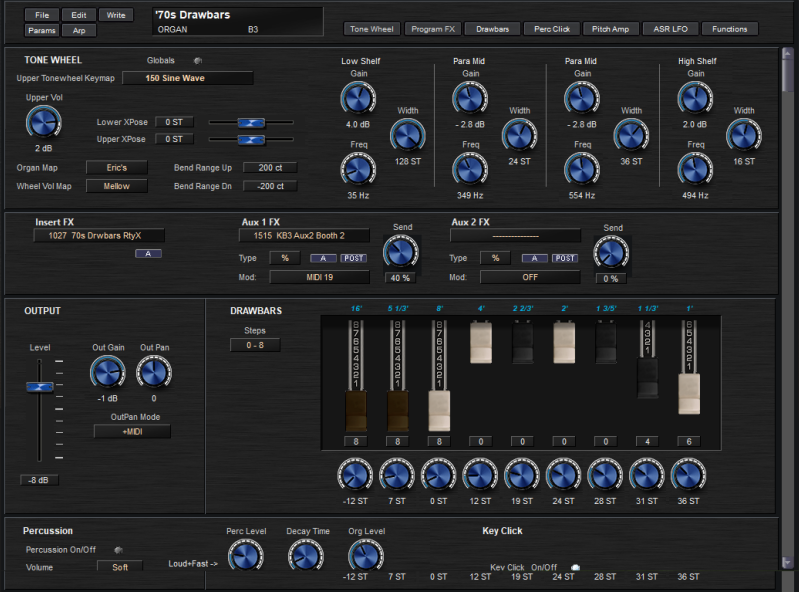The image size is (800, 592).
Task: Switch to the Drawbars tab
Action: (x=490, y=29)
